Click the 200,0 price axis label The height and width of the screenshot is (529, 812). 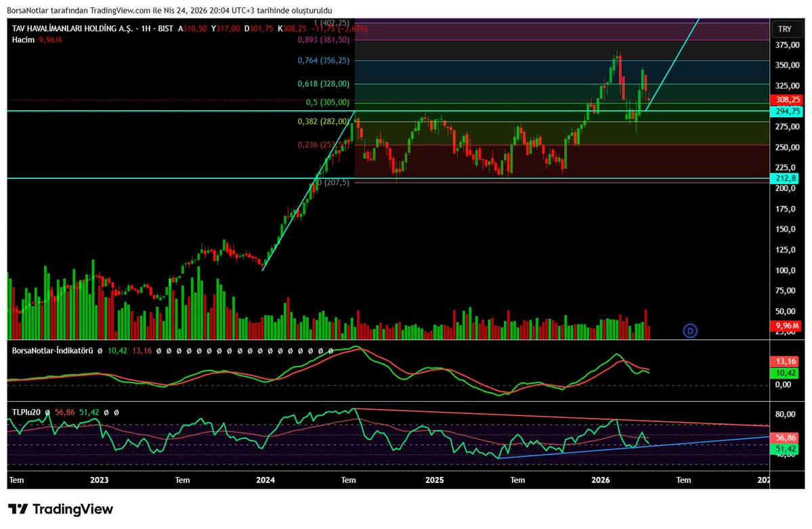785,188
